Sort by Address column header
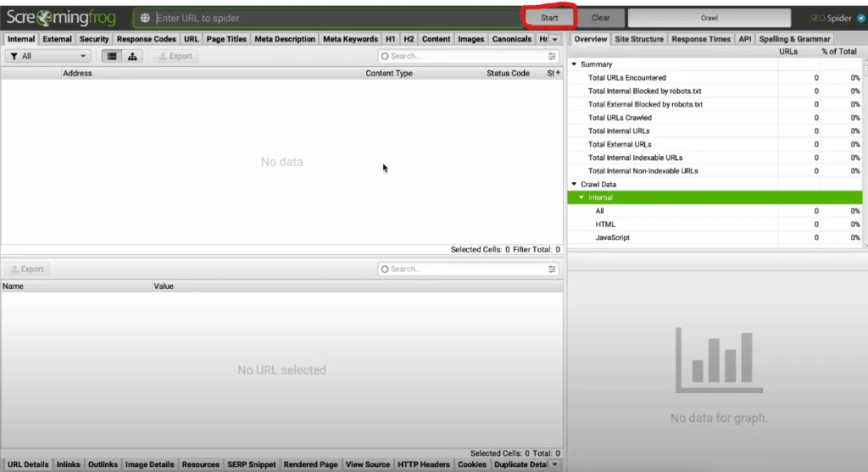This screenshot has height=472, width=868. (x=77, y=73)
